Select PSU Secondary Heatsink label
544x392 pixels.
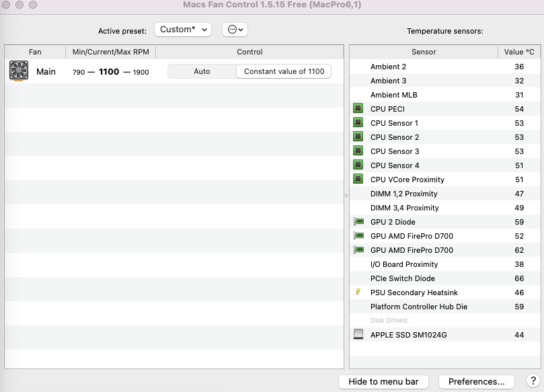point(414,292)
